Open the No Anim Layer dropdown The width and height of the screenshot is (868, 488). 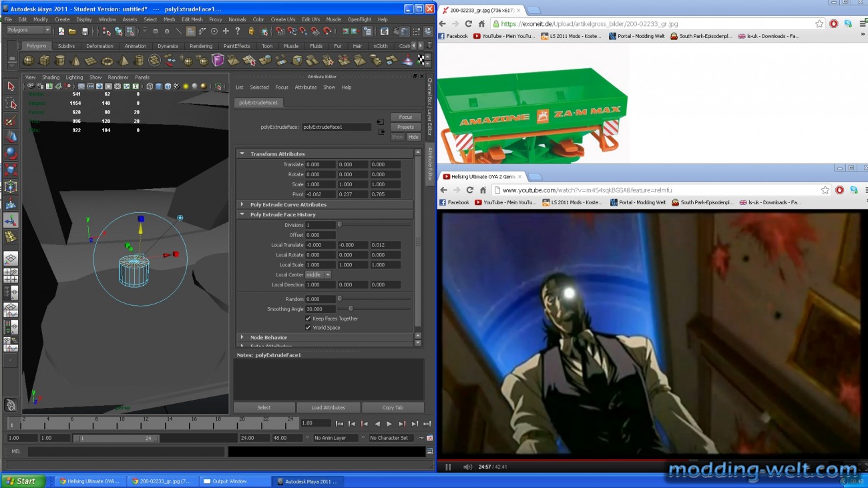coord(336,438)
